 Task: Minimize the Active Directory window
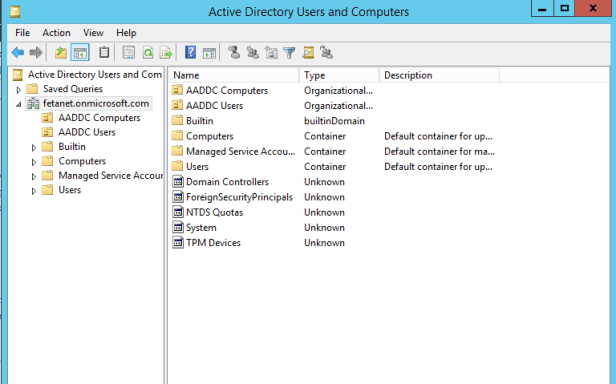[x=542, y=8]
